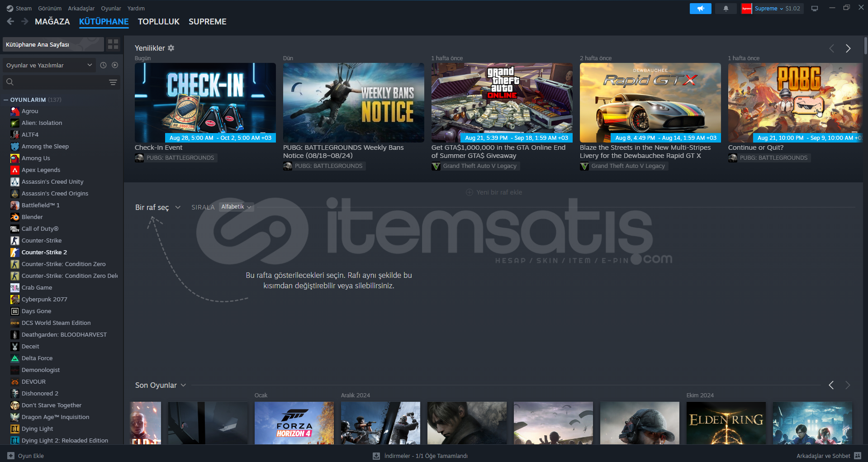The image size is (868, 462).
Task: Select Cyberpunk 2077 in library list
Action: tap(44, 300)
